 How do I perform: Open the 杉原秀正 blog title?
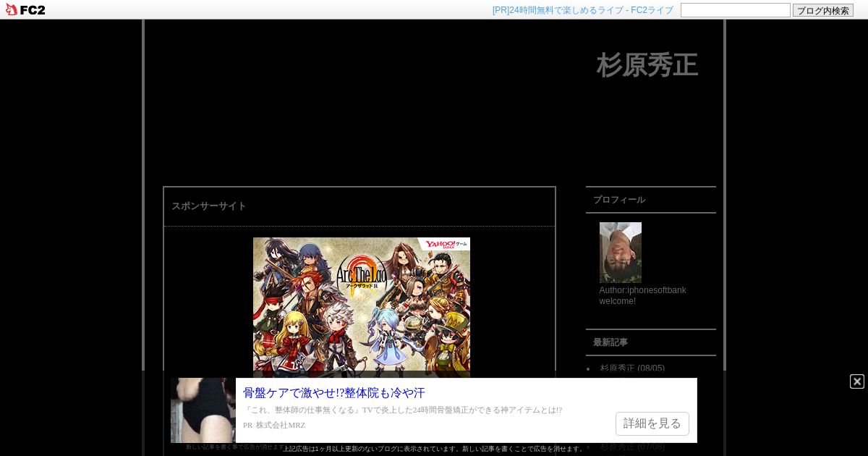(647, 65)
